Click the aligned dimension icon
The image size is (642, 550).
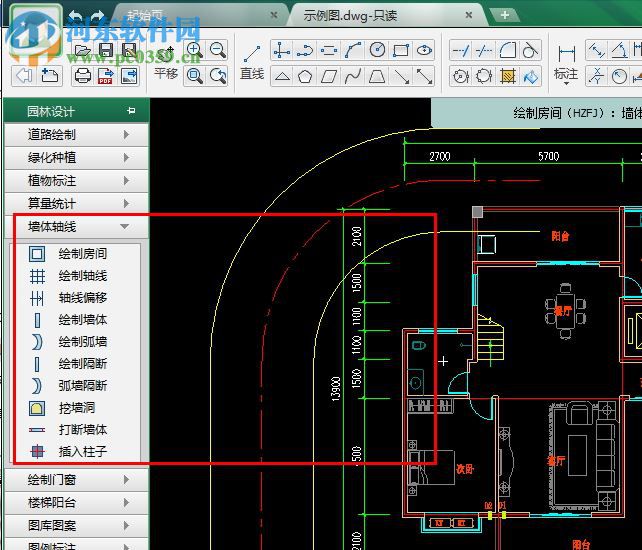click(x=596, y=50)
